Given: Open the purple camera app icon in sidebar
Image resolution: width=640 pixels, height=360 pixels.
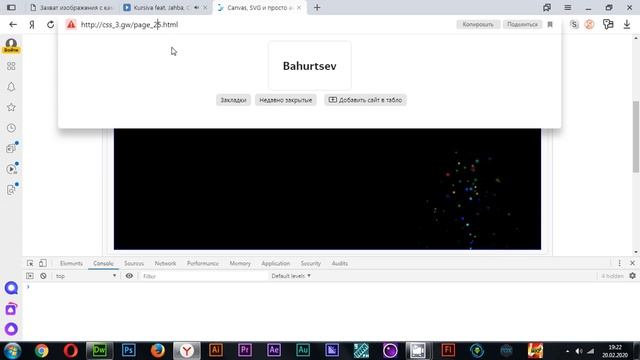Looking at the screenshot, I should pyautogui.click(x=11, y=309).
